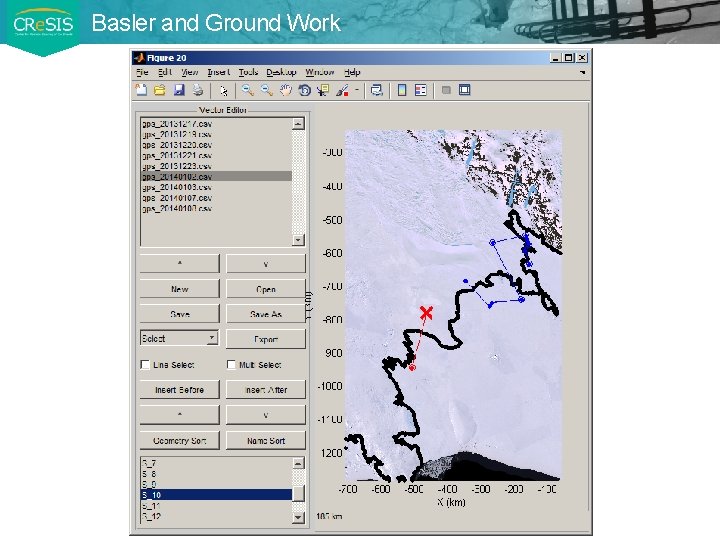This screenshot has height=540, width=720.
Task: Click the v button below Insert After
Action: click(x=266, y=415)
